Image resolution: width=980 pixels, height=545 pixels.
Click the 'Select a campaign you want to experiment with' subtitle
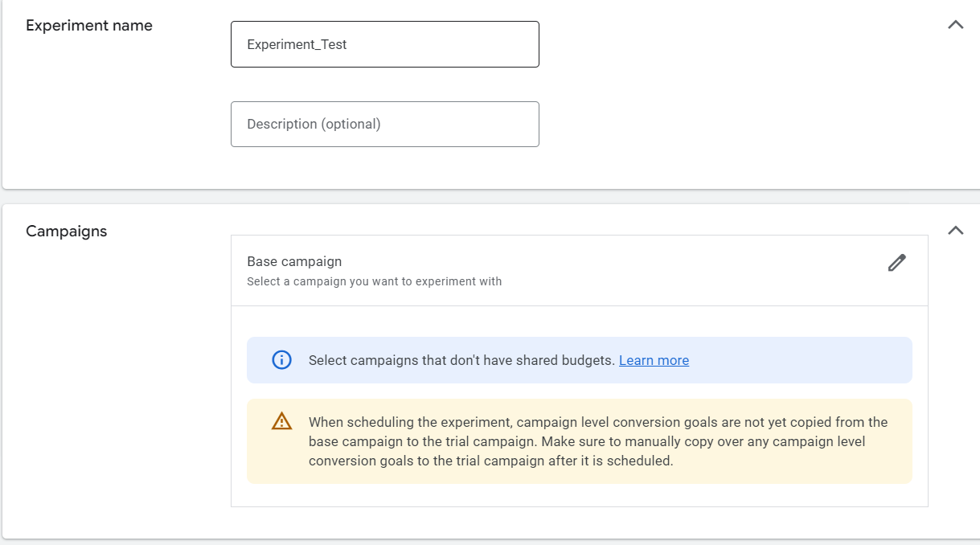coord(374,281)
